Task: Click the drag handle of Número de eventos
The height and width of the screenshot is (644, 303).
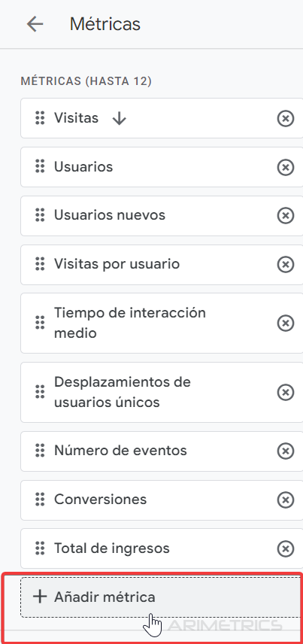Action: pyautogui.click(x=40, y=451)
